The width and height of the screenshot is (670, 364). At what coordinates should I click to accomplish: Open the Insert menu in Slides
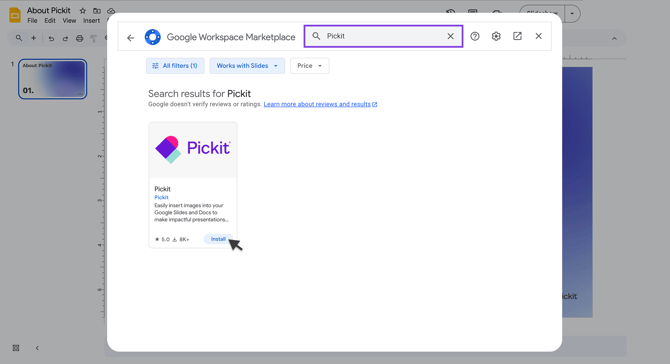[91, 21]
